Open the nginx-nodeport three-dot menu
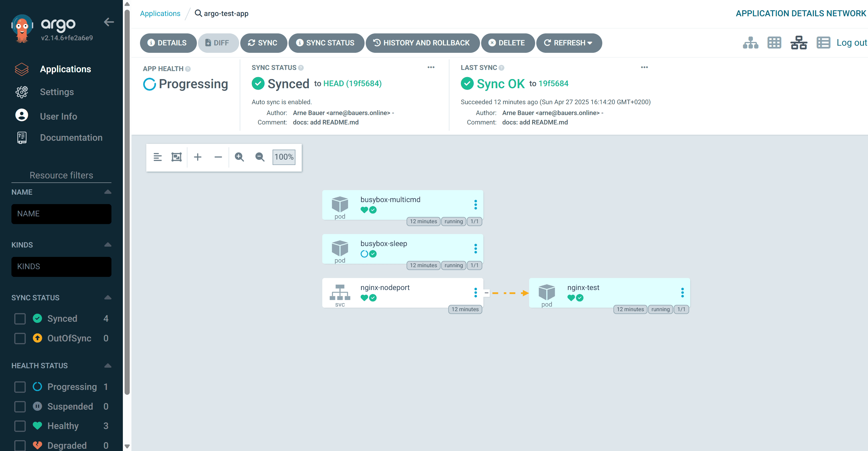 475,293
